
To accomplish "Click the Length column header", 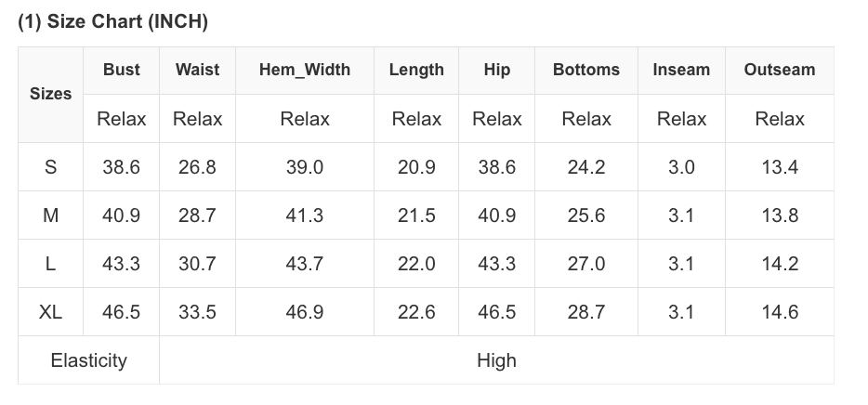I will 416,71.
